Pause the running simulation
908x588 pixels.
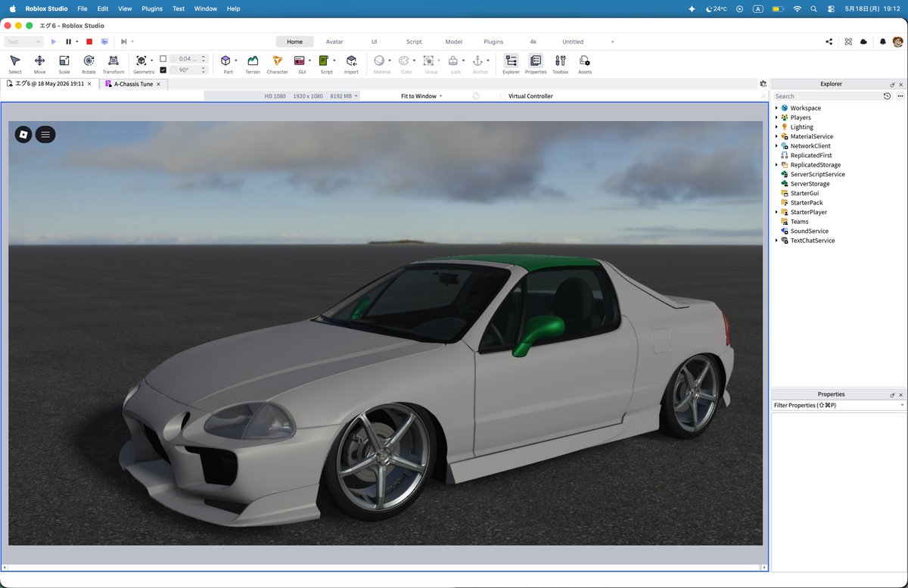pos(69,42)
